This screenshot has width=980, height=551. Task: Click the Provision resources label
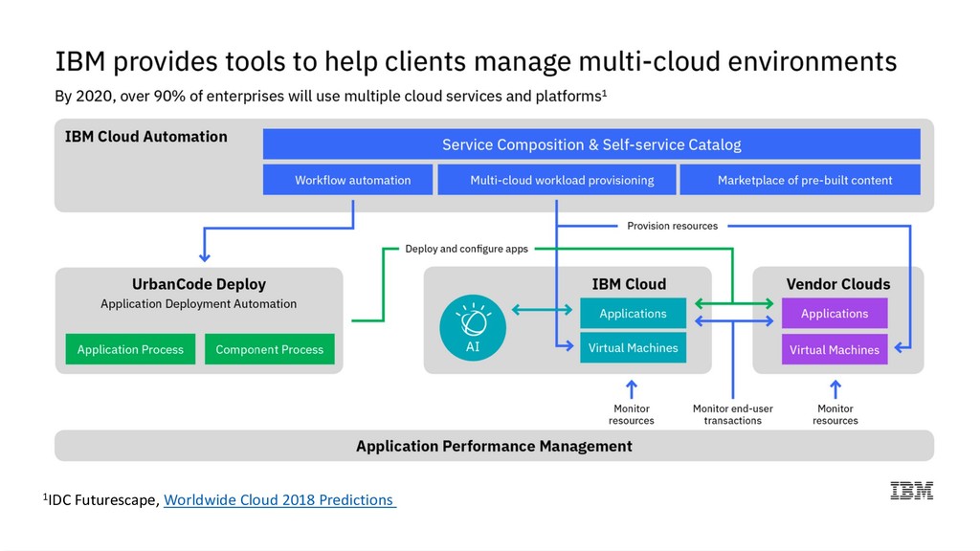click(673, 226)
